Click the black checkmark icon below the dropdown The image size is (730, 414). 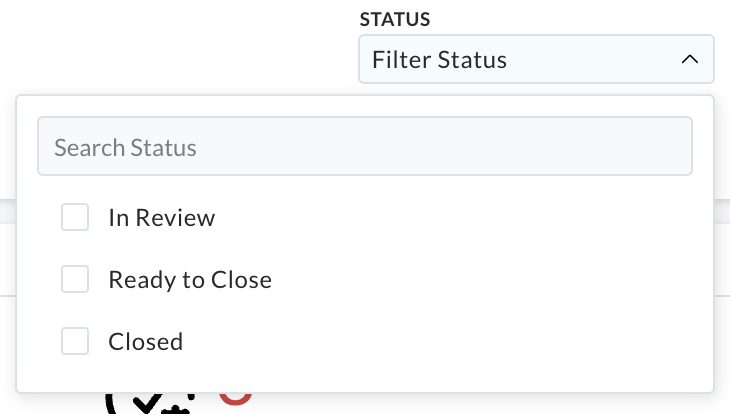(x=147, y=404)
